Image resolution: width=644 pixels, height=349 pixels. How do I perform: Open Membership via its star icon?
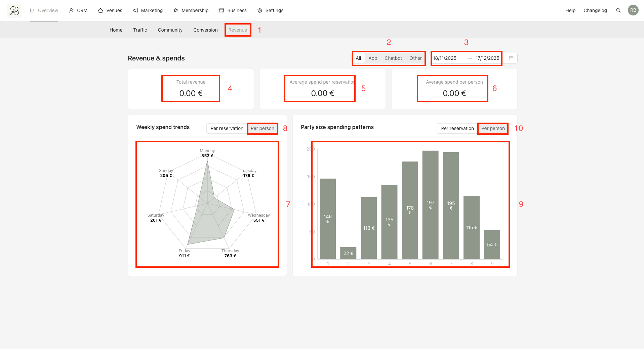pos(176,10)
